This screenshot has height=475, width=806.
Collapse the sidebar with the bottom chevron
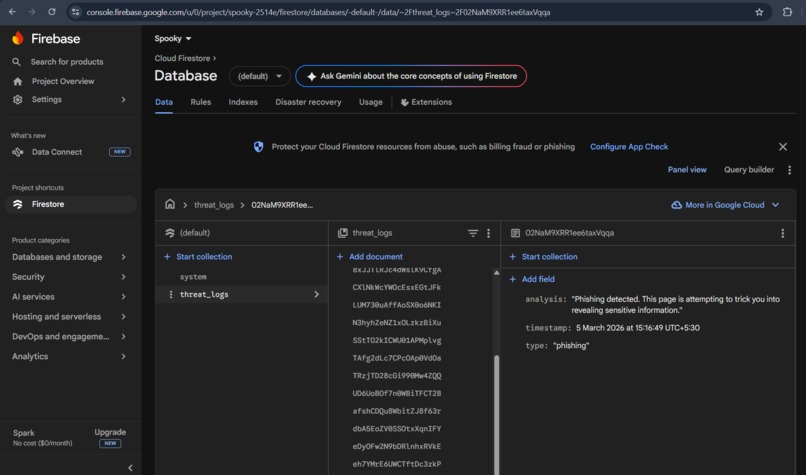pos(130,468)
